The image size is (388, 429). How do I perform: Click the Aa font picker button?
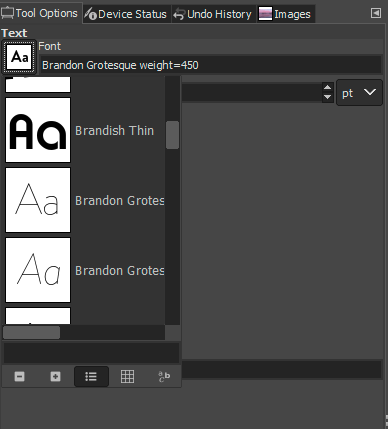coord(19,57)
